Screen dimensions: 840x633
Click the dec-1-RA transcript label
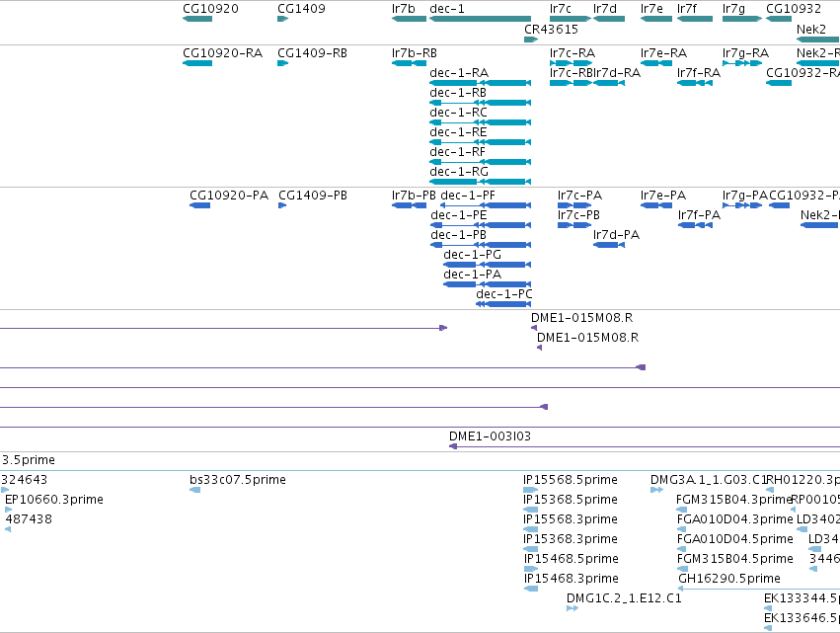[x=459, y=73]
